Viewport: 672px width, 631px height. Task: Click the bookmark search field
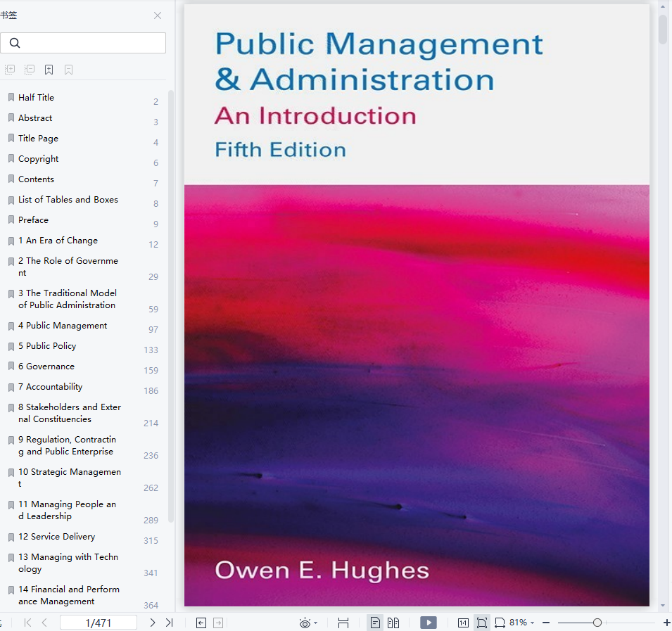point(83,43)
